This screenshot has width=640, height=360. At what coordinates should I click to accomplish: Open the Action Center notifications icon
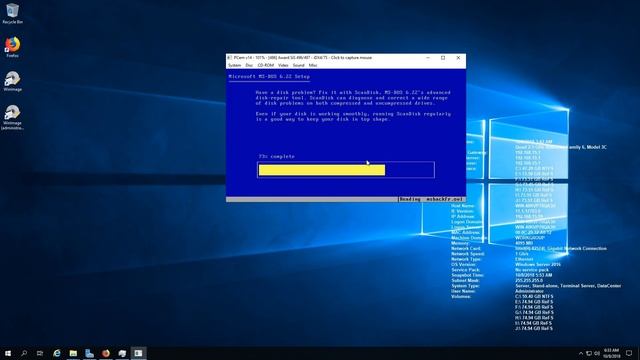coord(629,353)
